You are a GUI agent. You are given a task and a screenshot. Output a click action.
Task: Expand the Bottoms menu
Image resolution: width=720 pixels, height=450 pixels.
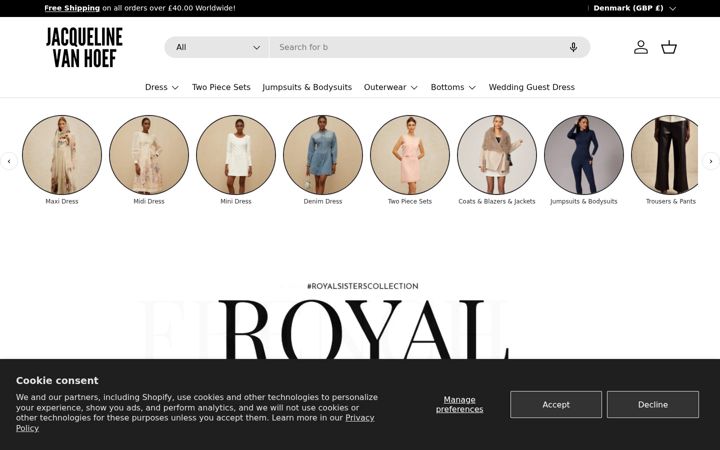click(453, 87)
